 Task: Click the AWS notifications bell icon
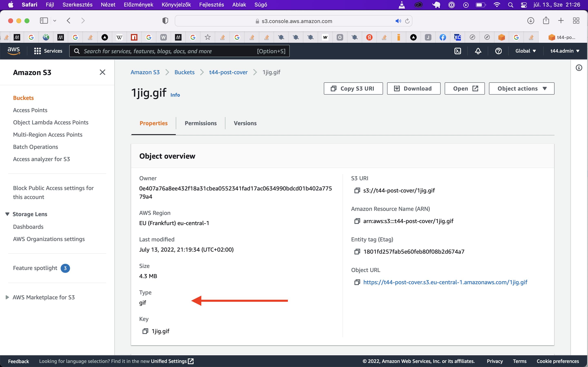(478, 51)
